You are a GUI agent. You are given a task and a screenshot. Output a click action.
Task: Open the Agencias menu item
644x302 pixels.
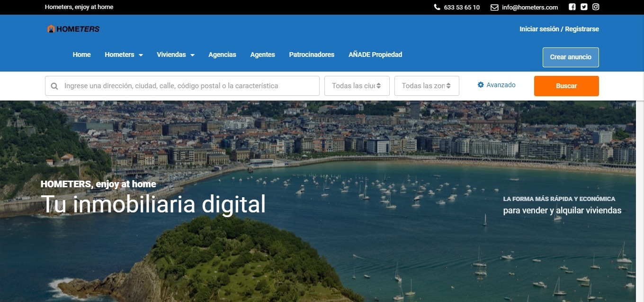(222, 55)
